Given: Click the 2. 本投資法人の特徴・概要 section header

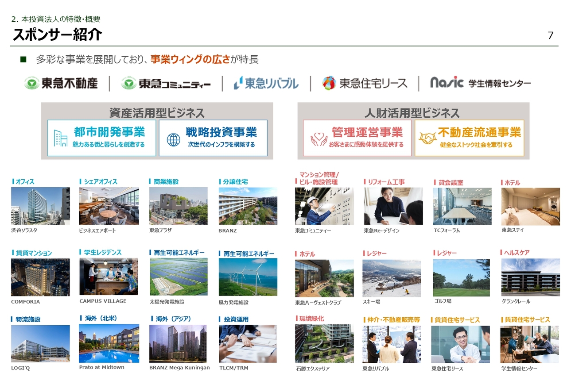Looking at the screenshot, I should (x=55, y=19).
